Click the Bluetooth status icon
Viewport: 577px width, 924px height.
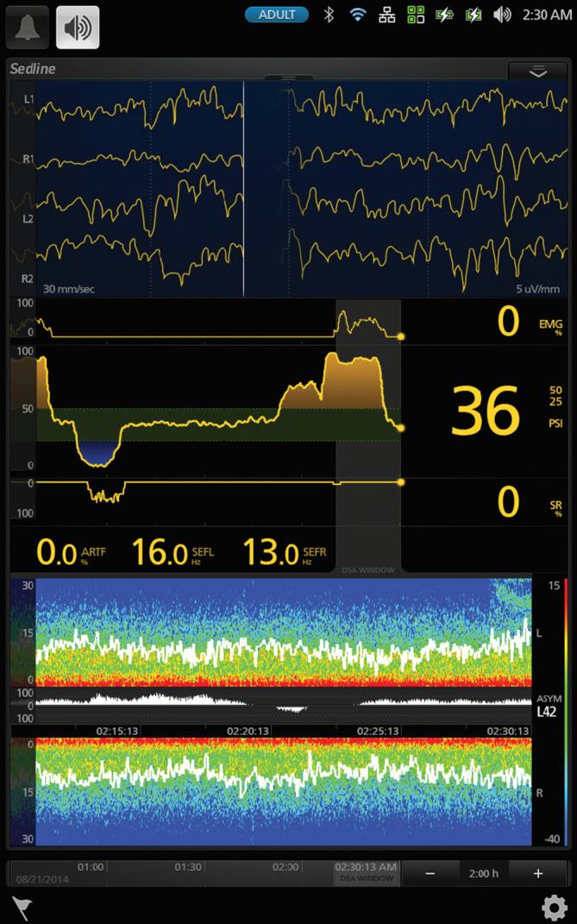click(328, 15)
